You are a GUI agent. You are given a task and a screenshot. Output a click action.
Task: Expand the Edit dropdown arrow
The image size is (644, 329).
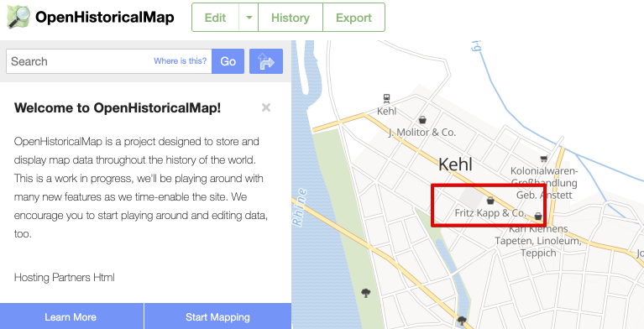(x=249, y=18)
